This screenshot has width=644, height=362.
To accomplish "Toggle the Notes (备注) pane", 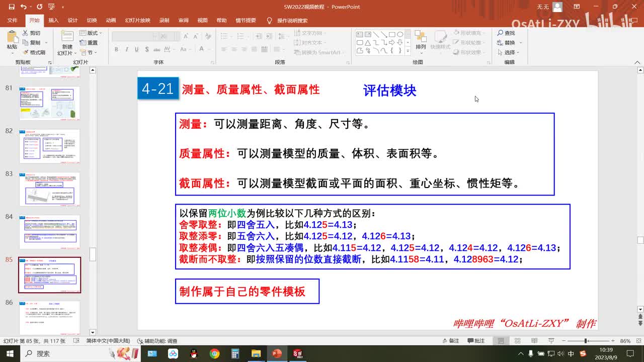I will click(450, 341).
